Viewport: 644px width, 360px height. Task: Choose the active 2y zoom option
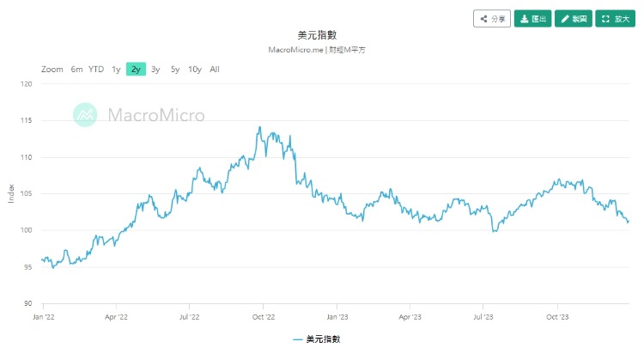click(x=136, y=70)
